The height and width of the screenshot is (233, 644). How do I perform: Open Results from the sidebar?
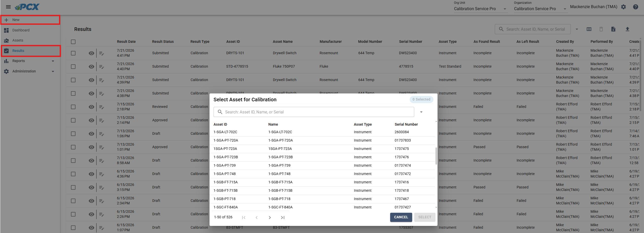pos(31,51)
